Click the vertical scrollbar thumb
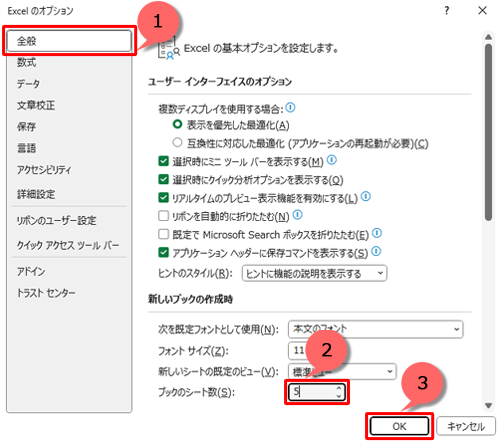Screen dimensions: 500x441 coord(488,132)
